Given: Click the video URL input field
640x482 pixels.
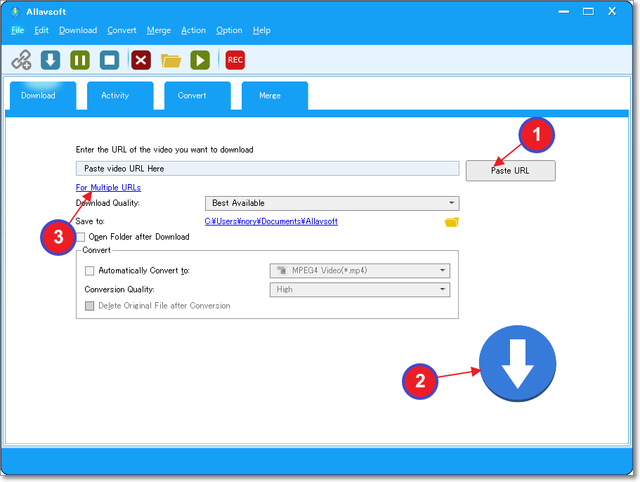Looking at the screenshot, I should tap(267, 169).
